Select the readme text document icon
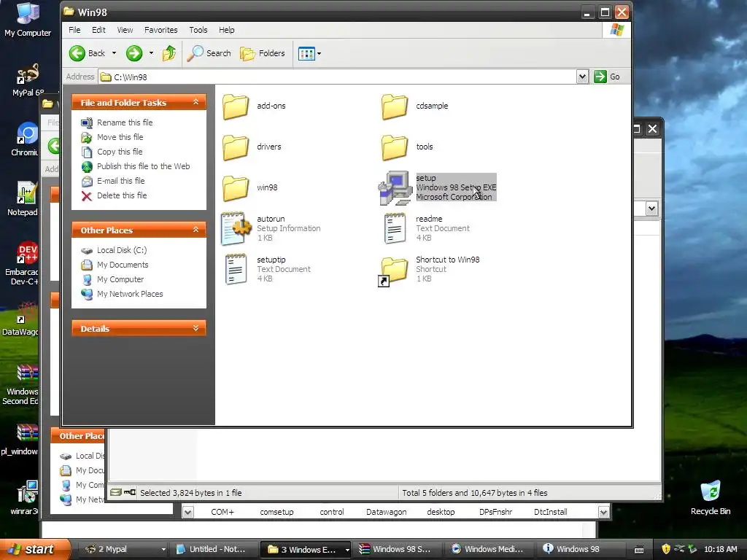This screenshot has width=747, height=560. pos(395,228)
